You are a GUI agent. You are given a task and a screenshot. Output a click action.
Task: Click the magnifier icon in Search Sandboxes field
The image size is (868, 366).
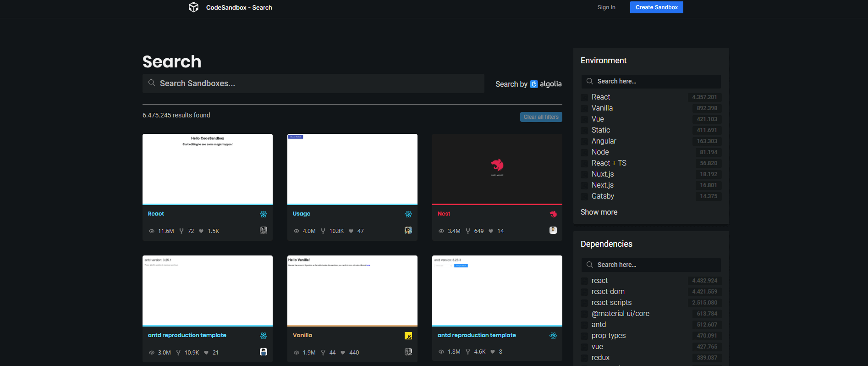[x=152, y=83]
